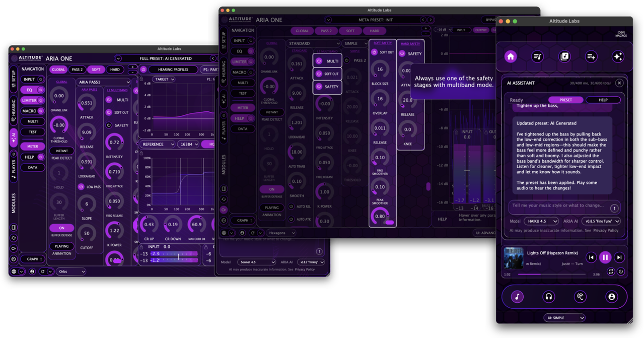Click the Lights Off album artwork thumbnail
The height and width of the screenshot is (342, 644).
514,258
